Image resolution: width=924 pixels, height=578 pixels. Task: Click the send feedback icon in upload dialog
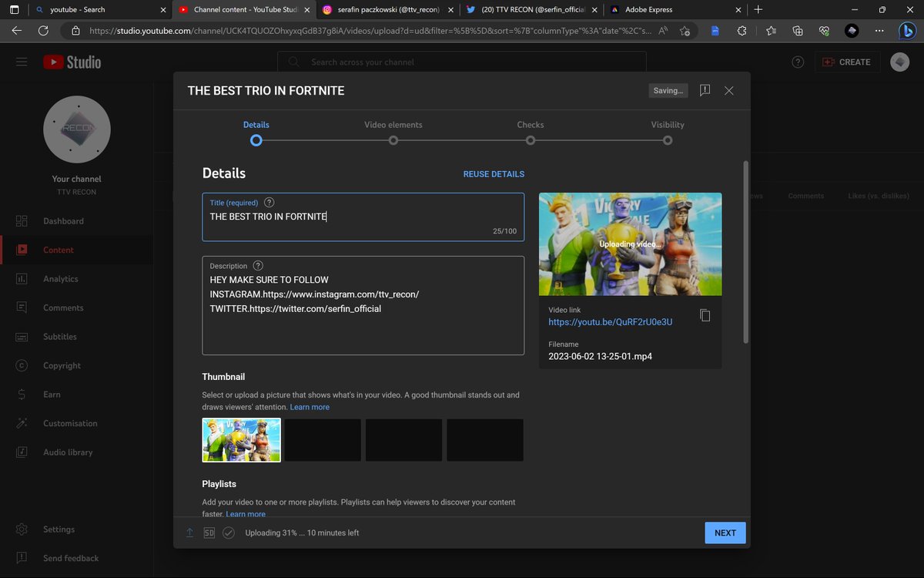(705, 90)
